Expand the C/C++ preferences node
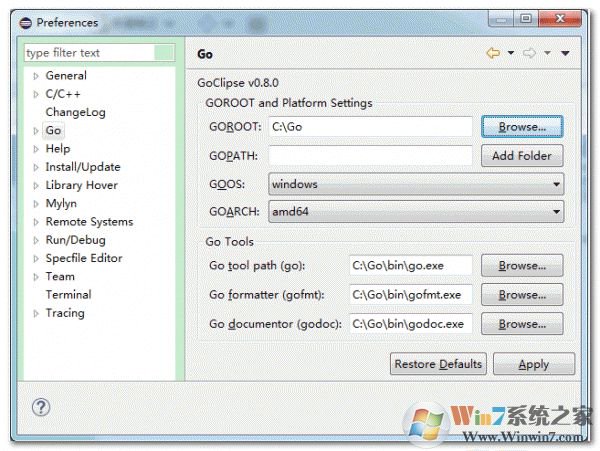This screenshot has width=600, height=451. click(x=36, y=94)
